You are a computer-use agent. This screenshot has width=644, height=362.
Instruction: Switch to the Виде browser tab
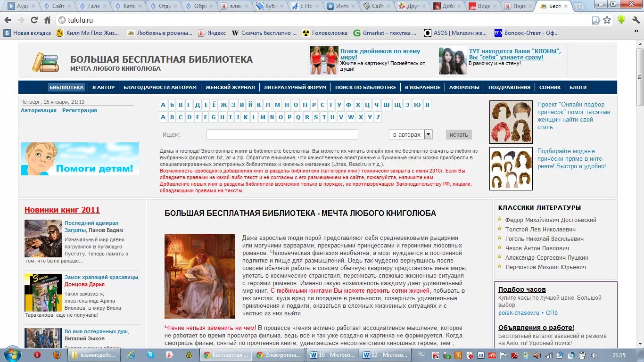(x=483, y=7)
